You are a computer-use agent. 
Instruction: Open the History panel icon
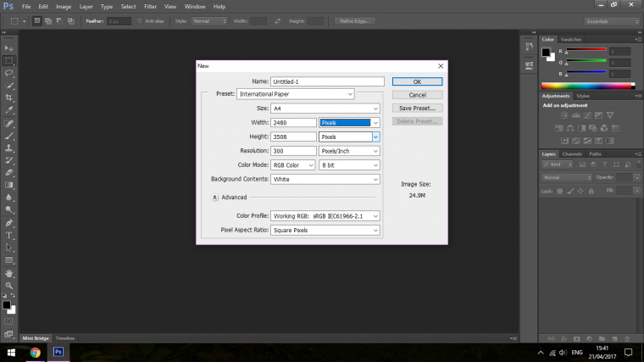point(529,46)
